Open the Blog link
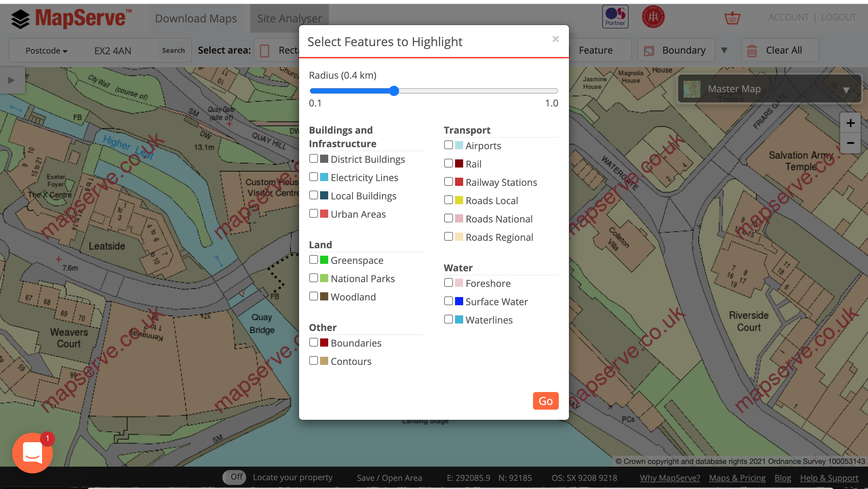868x489 pixels. [x=783, y=478]
